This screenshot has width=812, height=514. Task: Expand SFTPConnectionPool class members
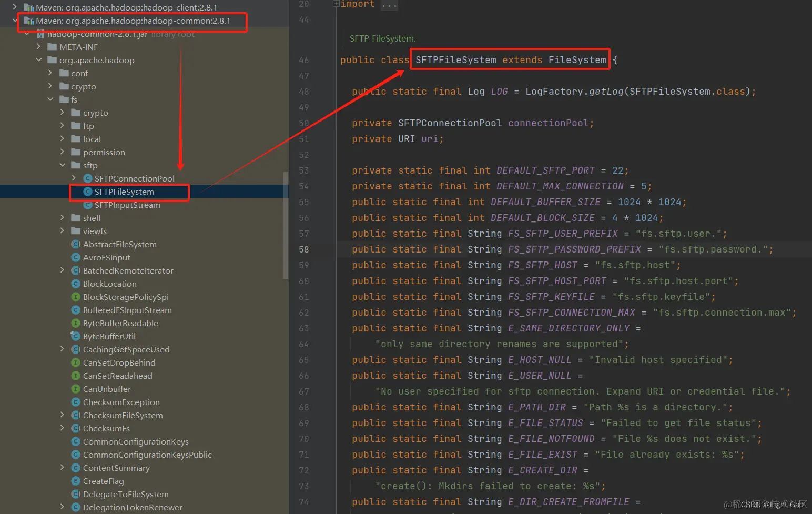click(x=74, y=178)
